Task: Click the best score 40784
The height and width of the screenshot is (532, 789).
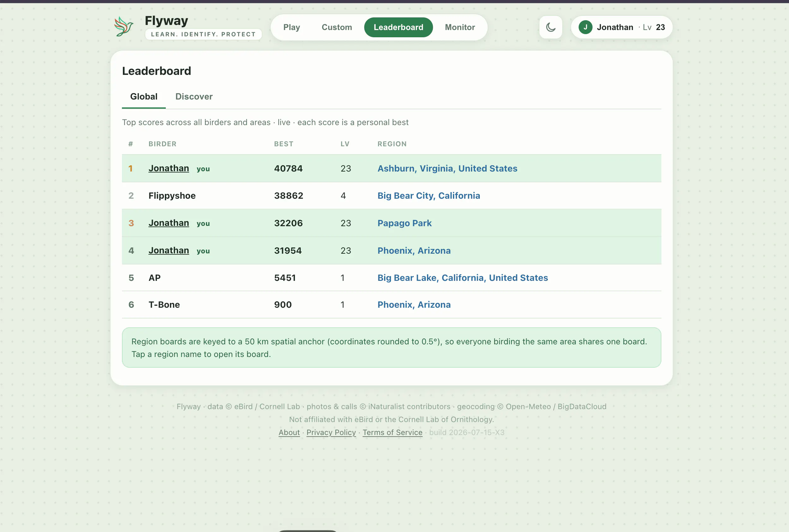Action: coord(288,168)
